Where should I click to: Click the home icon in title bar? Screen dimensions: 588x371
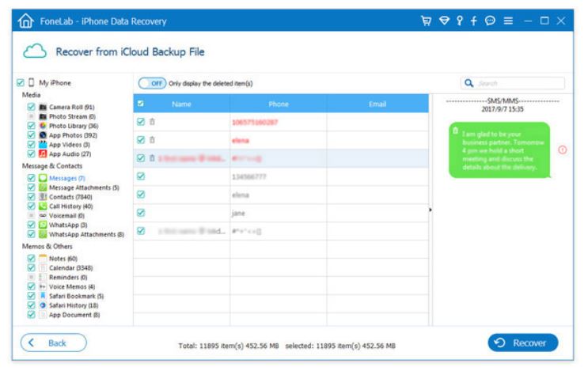pos(25,21)
